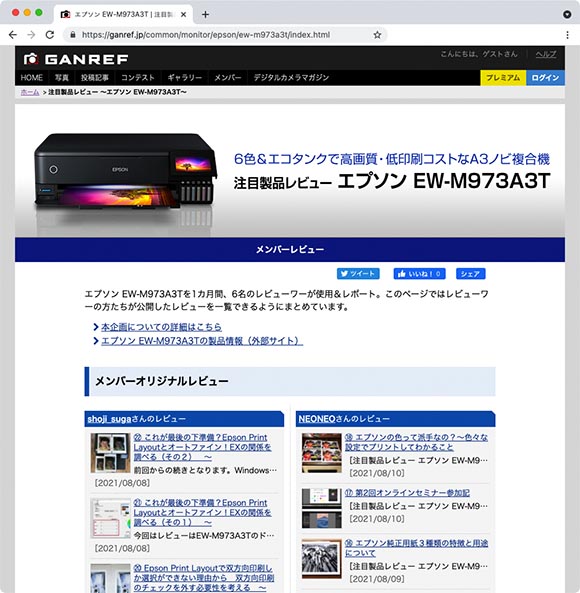Viewport: 580px width, 593px height.
Task: Bookmark this page with the star icon
Action: click(x=377, y=35)
